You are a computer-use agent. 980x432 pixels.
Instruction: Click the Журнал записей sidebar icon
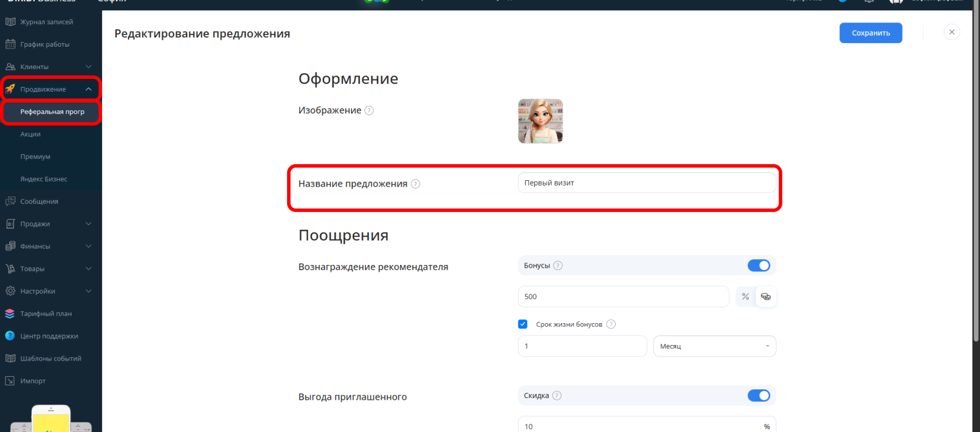tap(10, 22)
